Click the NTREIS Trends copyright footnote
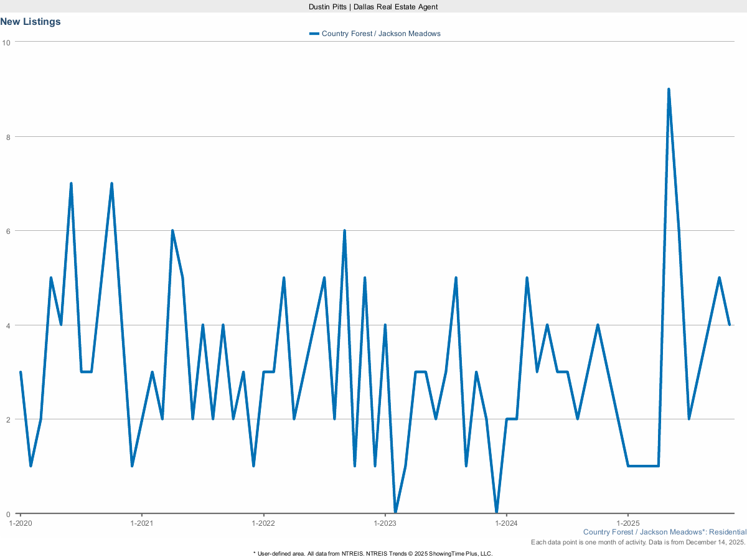The height and width of the screenshot is (560, 747). point(373,553)
